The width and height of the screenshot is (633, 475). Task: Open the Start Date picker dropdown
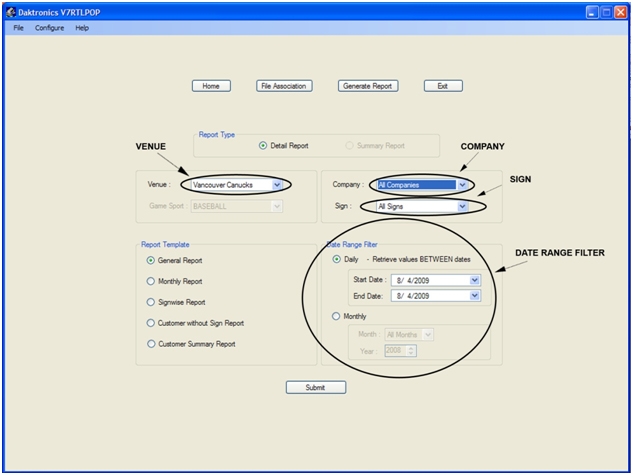tap(475, 280)
